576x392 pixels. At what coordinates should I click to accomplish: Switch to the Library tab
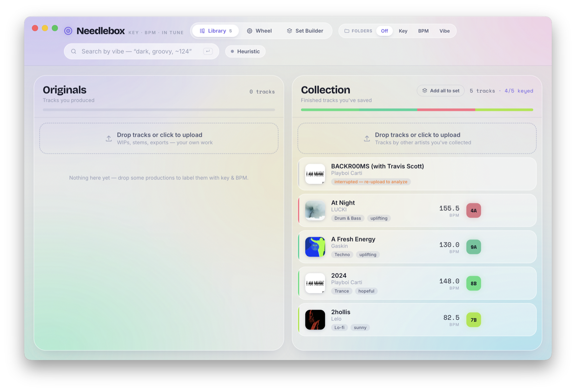click(x=215, y=31)
